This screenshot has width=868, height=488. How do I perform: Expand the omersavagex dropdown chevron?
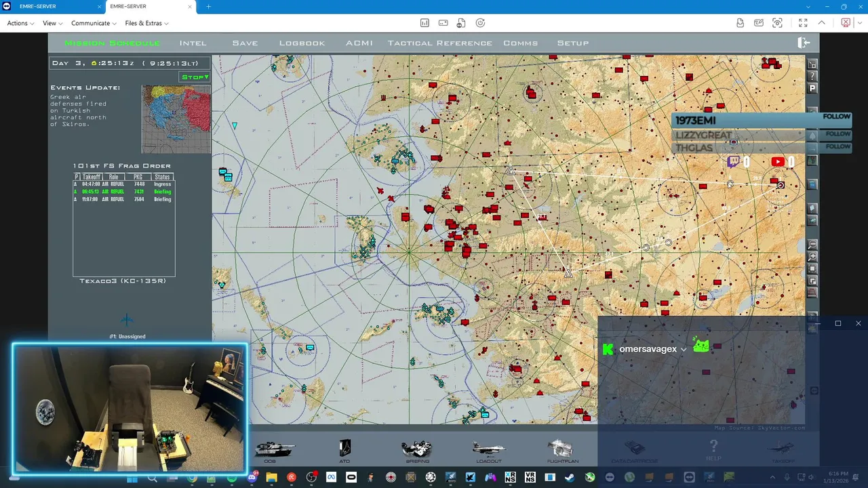pyautogui.click(x=684, y=350)
